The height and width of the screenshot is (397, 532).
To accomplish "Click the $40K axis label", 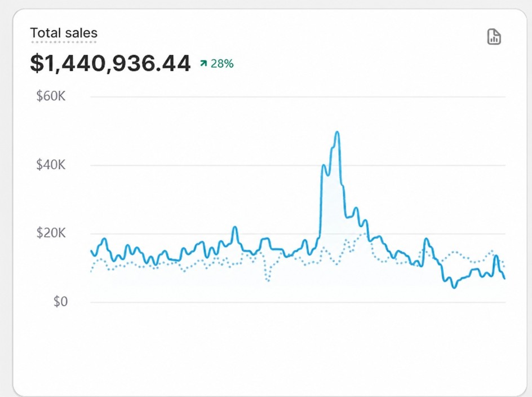I will pyautogui.click(x=51, y=165).
